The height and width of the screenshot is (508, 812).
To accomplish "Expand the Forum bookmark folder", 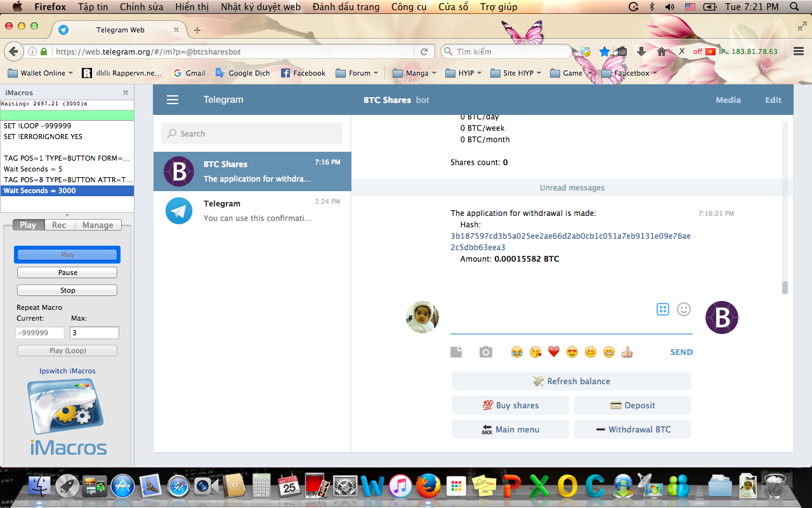I will click(357, 73).
